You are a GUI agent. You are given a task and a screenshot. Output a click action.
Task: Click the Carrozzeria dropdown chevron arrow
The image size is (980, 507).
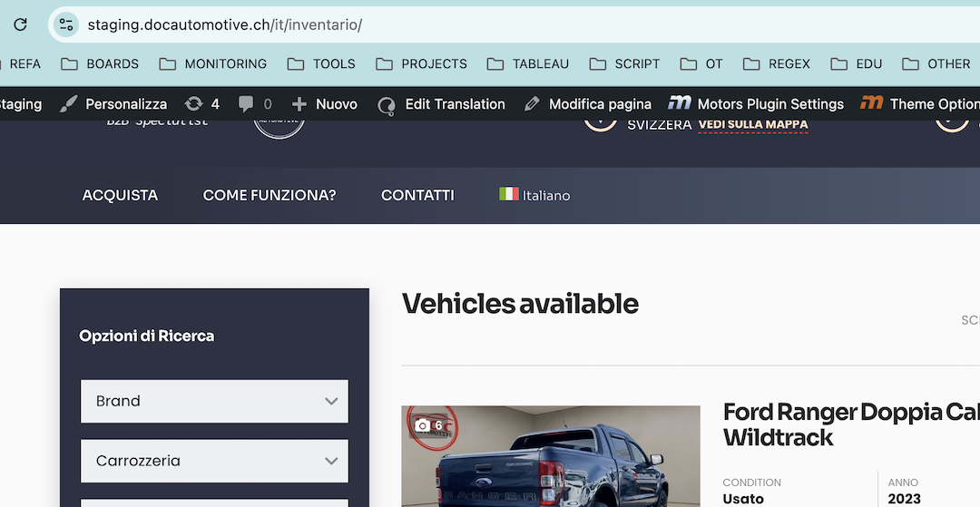click(x=331, y=462)
